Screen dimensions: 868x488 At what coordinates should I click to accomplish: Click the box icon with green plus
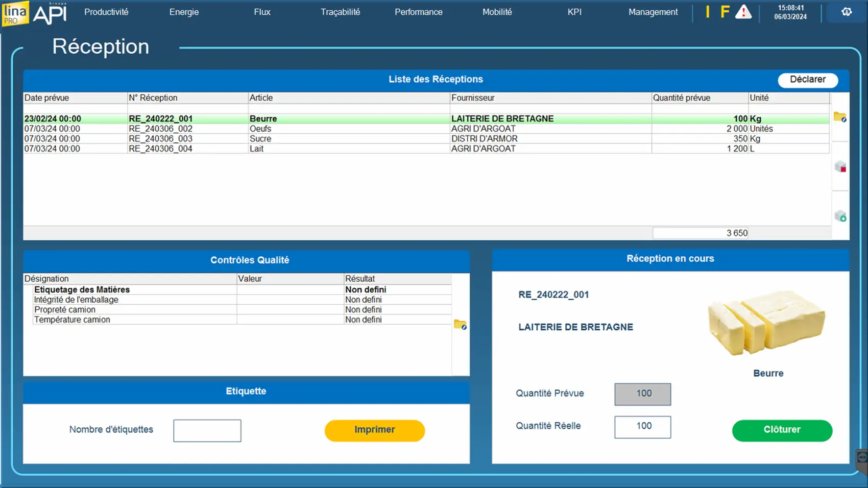coord(840,216)
